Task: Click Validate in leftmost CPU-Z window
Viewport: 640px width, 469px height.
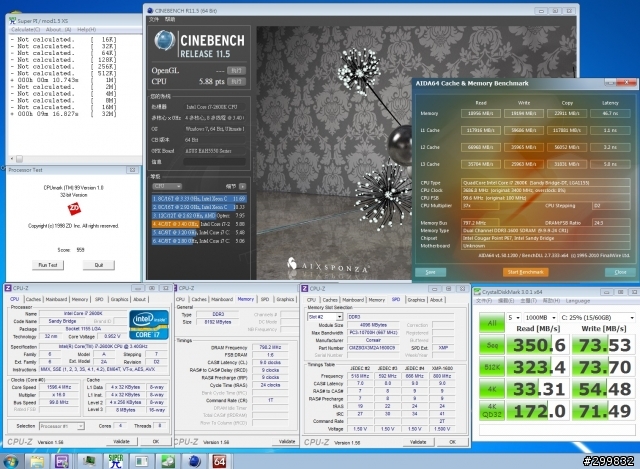Action: [x=121, y=441]
